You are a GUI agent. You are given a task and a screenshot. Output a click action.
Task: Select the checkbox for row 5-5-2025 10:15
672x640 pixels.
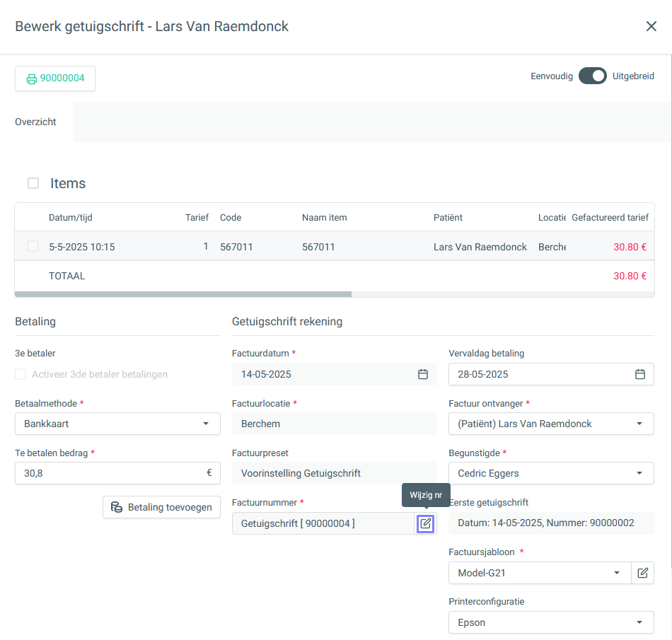33,247
